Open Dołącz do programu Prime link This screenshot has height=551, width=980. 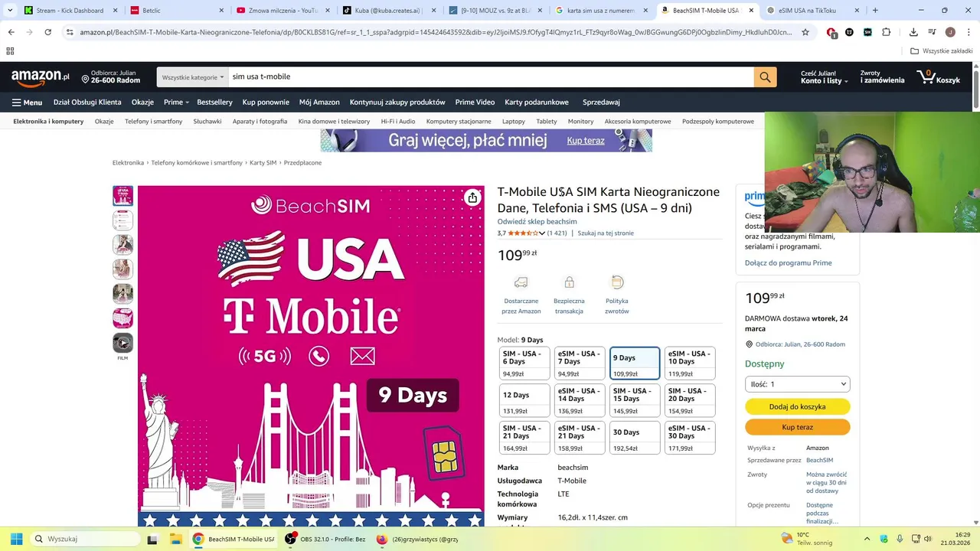[x=789, y=263]
